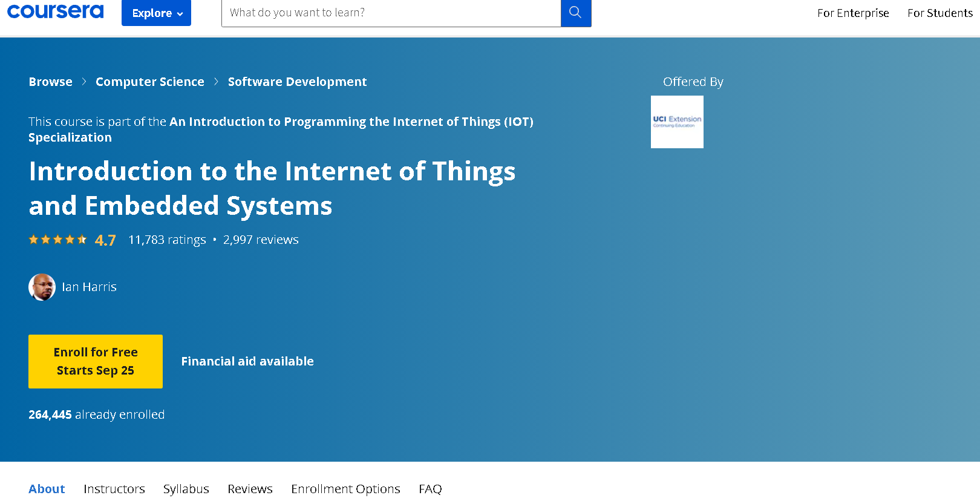The width and height of the screenshot is (980, 498).
Task: Click the course title heading
Action: point(272,188)
